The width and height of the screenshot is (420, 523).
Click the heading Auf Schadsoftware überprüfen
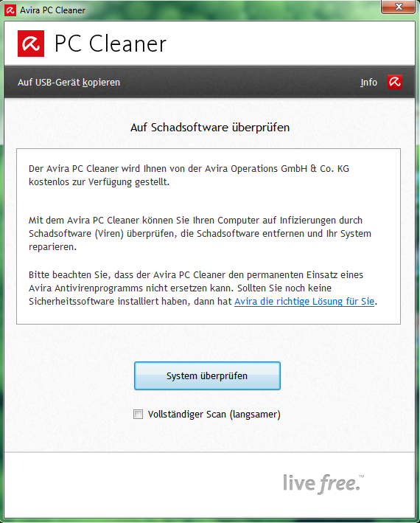click(210, 128)
